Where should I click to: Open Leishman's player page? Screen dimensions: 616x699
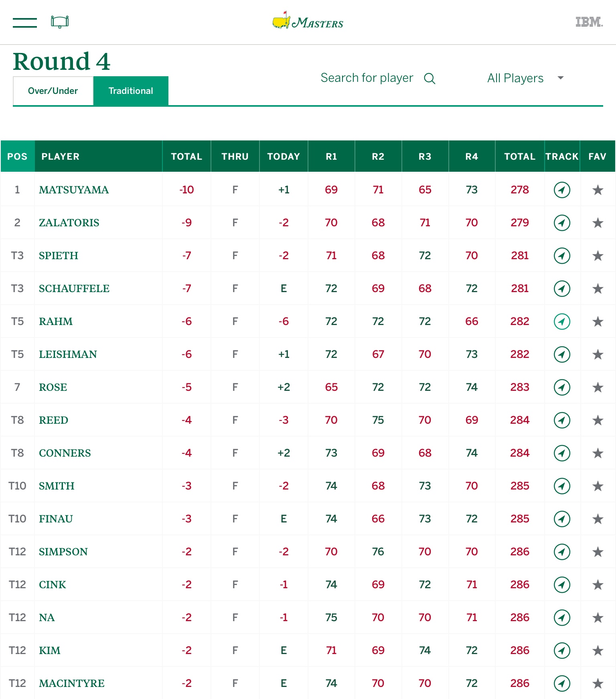click(67, 354)
